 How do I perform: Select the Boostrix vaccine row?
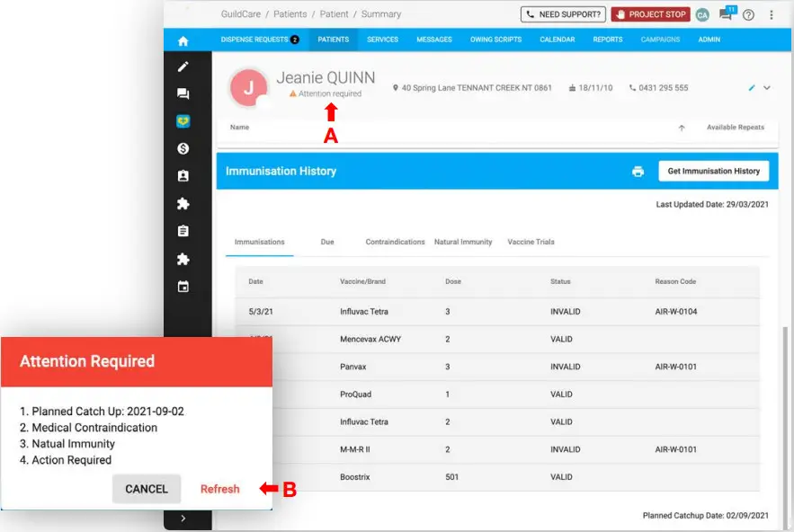tap(497, 477)
